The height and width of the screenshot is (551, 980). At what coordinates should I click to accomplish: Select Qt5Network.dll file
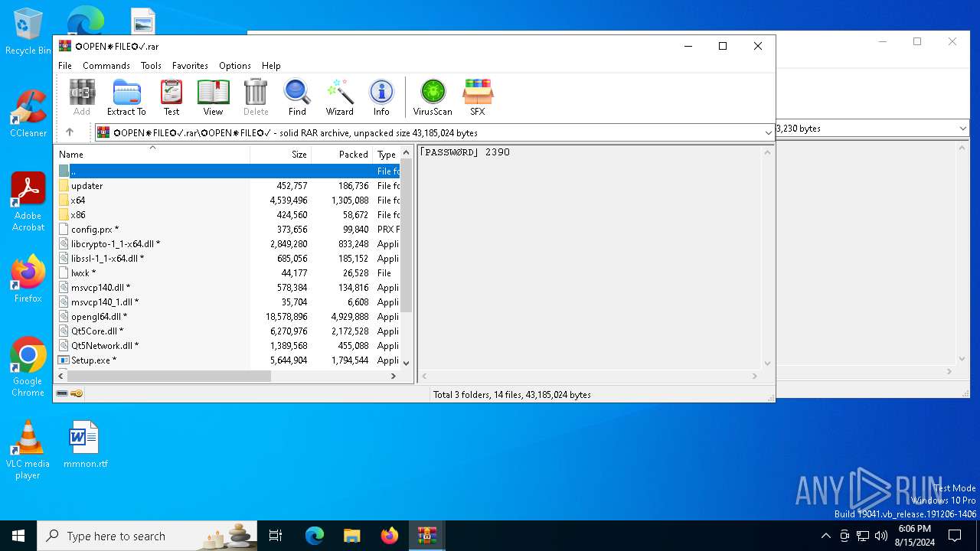(228, 346)
